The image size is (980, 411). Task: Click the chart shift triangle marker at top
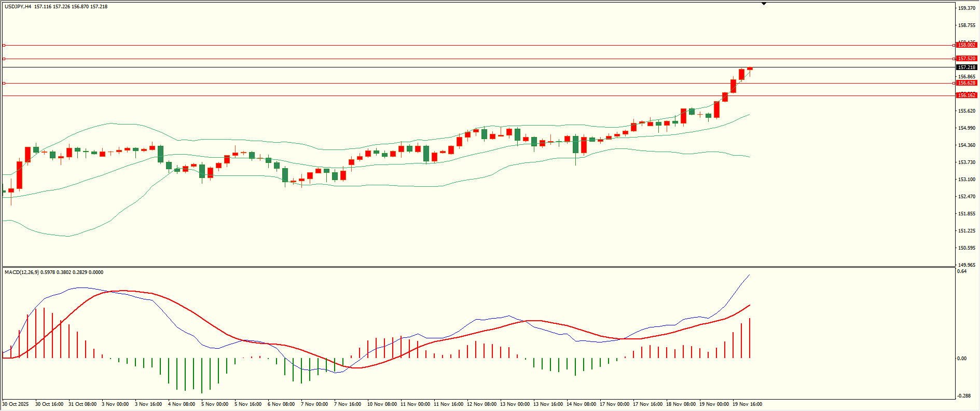coord(764,4)
